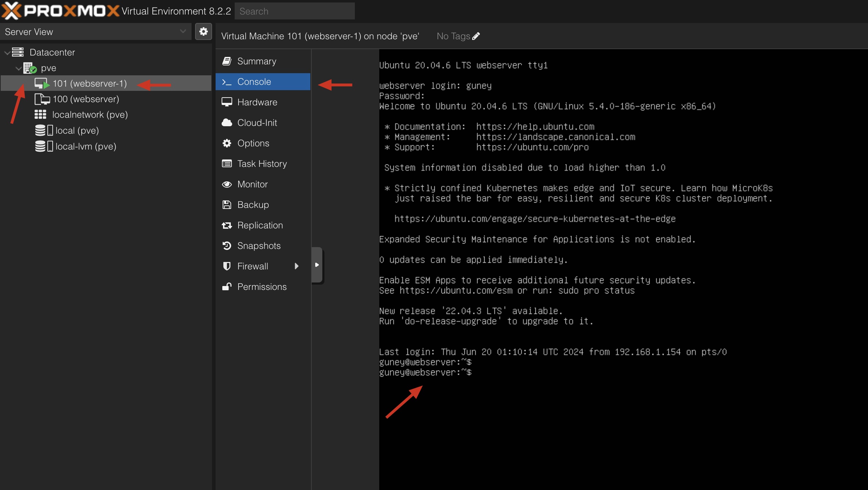Click the Virtual Machine 101 title text

point(320,36)
